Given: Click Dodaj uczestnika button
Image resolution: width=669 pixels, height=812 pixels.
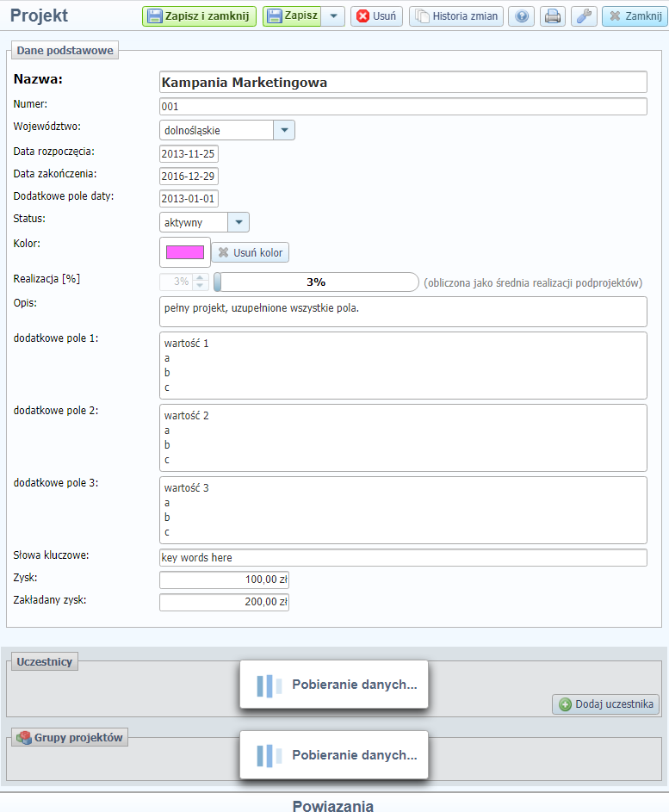Looking at the screenshot, I should click(605, 704).
